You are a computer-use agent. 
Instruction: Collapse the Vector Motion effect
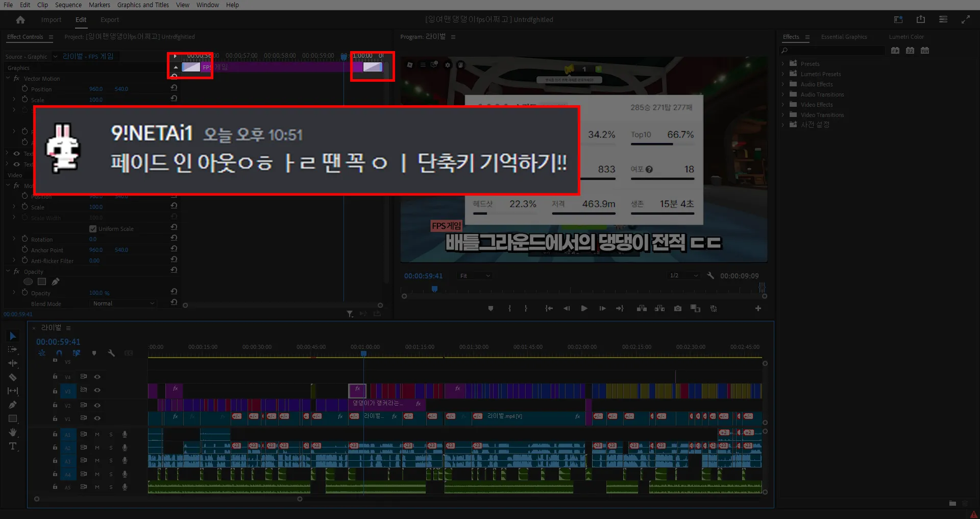click(x=8, y=78)
